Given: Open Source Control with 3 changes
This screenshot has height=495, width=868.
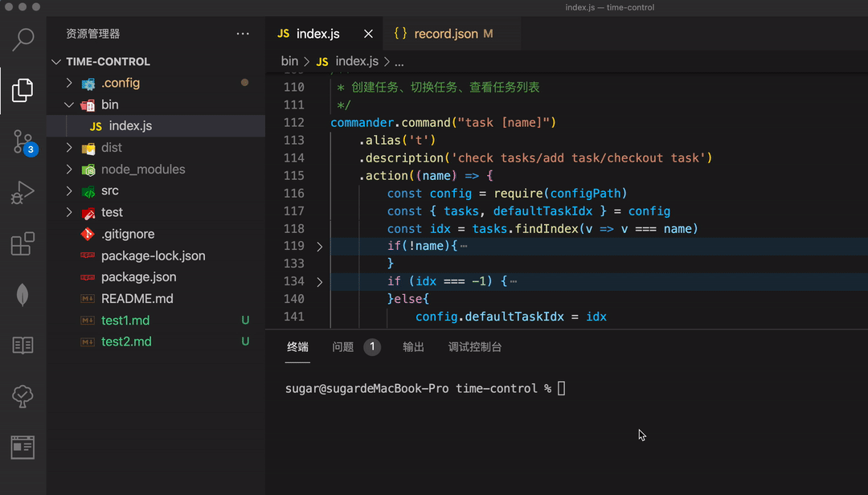Looking at the screenshot, I should click(24, 142).
